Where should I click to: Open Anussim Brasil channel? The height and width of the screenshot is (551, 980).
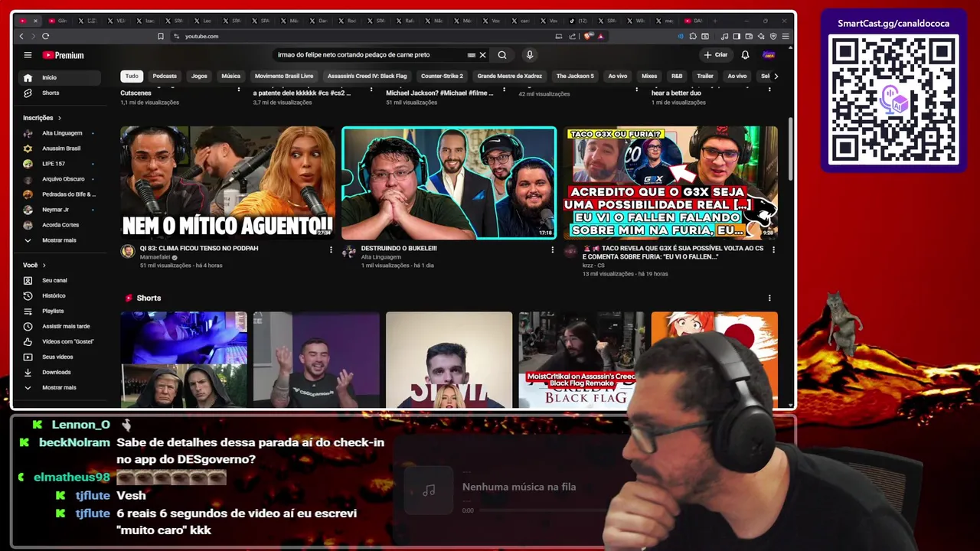coord(60,148)
